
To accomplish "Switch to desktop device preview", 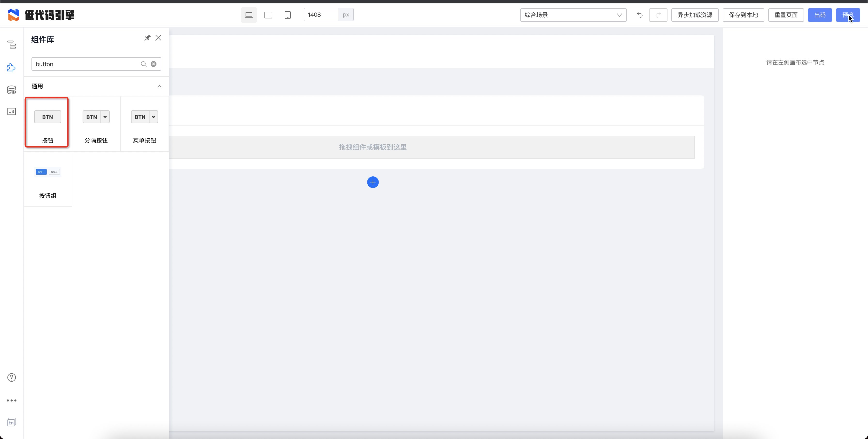I will click(x=249, y=15).
